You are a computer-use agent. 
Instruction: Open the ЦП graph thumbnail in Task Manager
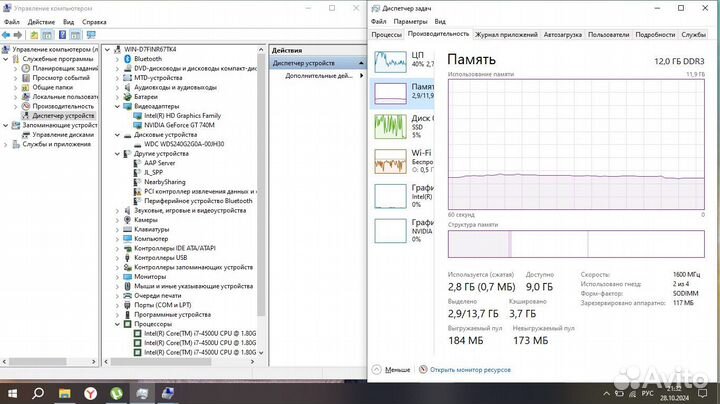coord(390,62)
